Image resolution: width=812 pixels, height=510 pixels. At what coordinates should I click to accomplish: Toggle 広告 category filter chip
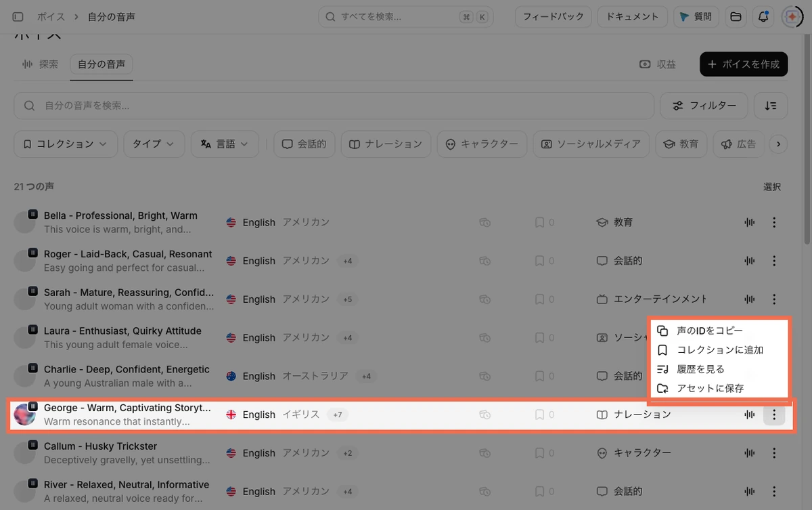[x=738, y=144]
